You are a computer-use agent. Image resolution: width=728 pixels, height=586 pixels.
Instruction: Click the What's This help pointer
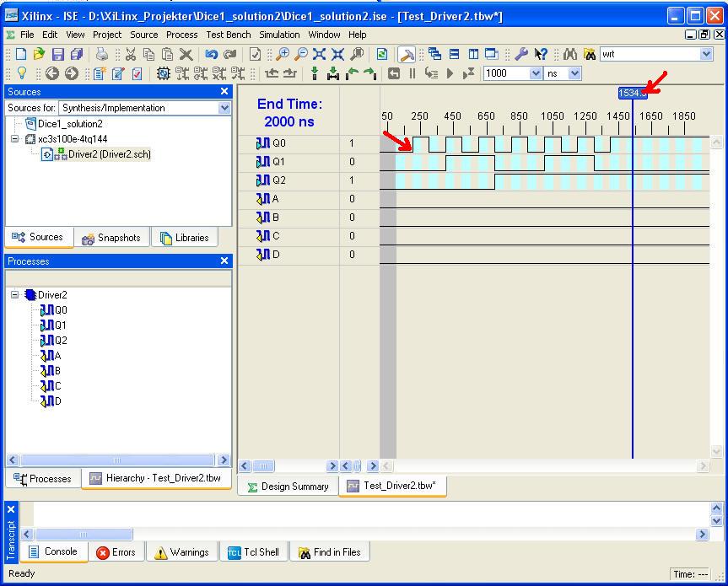click(541, 54)
